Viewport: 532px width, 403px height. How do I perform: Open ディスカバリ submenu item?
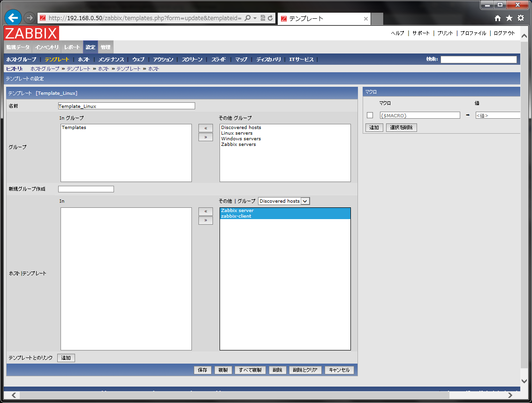(269, 60)
